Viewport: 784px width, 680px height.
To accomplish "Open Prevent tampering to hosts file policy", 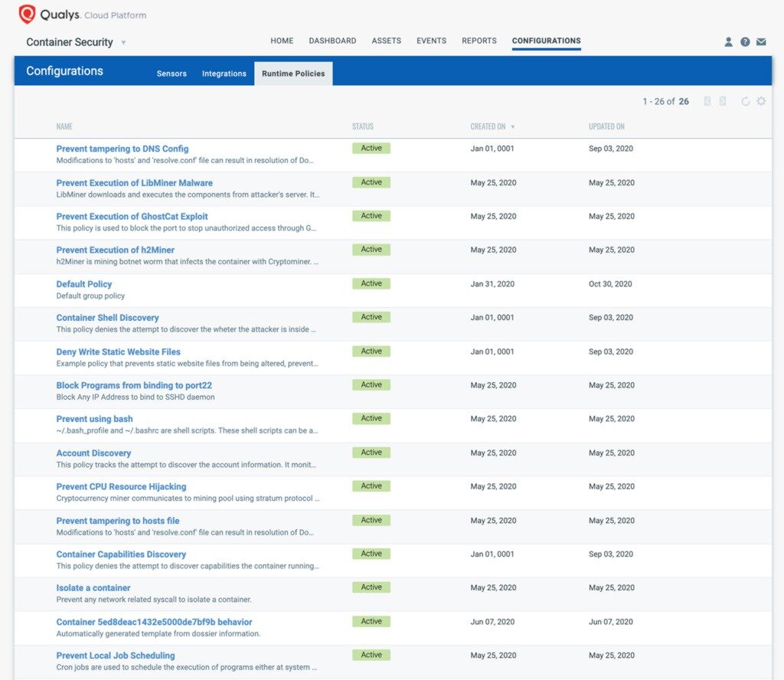I will [117, 521].
